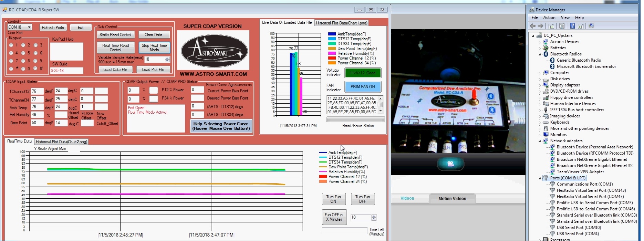
Task: Expand the Acronis Devices tree node
Action: point(540,42)
